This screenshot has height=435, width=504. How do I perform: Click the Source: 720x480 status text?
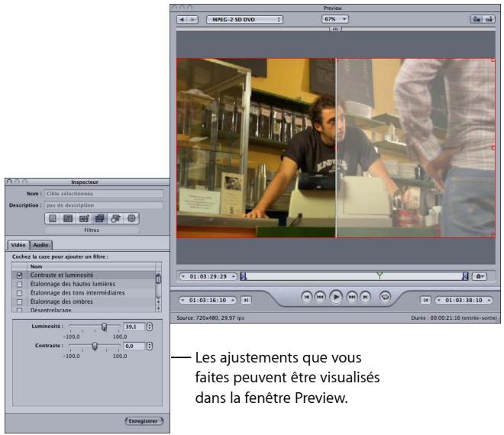tap(211, 317)
